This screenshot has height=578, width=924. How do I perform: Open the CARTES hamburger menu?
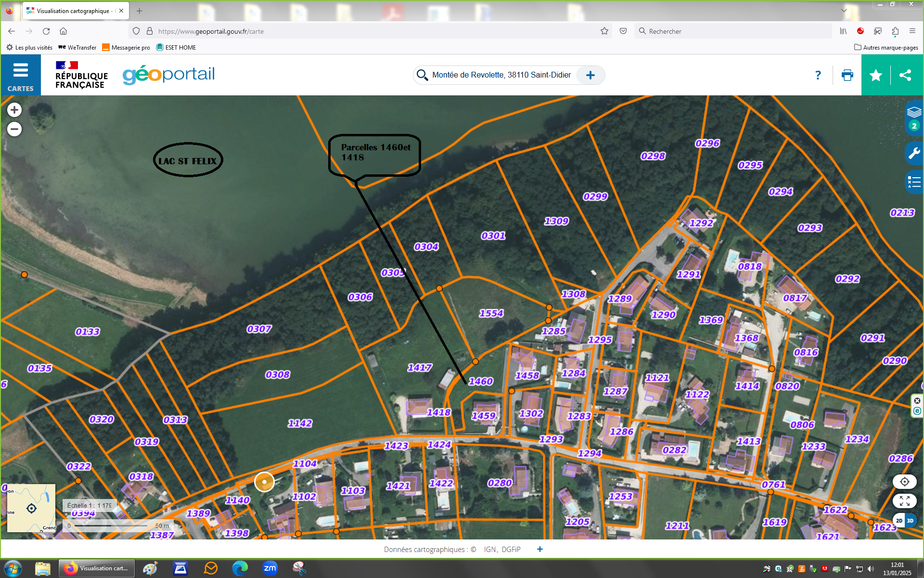pos(21,75)
